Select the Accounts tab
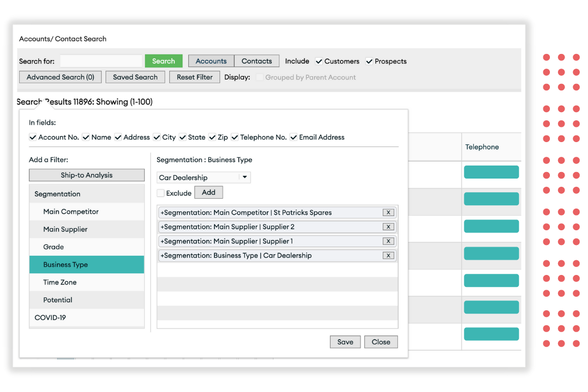 pyautogui.click(x=211, y=61)
